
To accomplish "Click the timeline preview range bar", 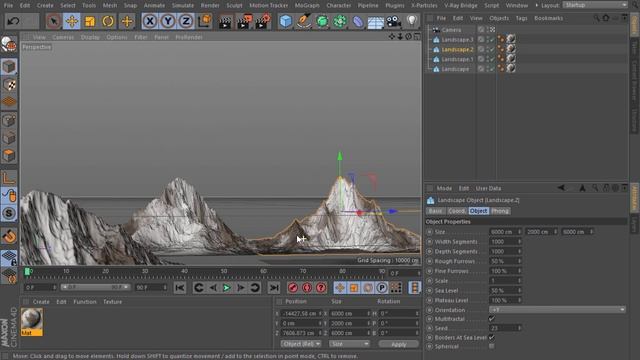I will coord(95,287).
